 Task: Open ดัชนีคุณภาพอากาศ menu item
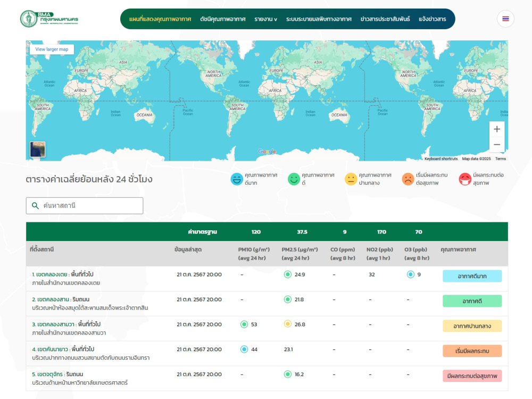tap(223, 19)
